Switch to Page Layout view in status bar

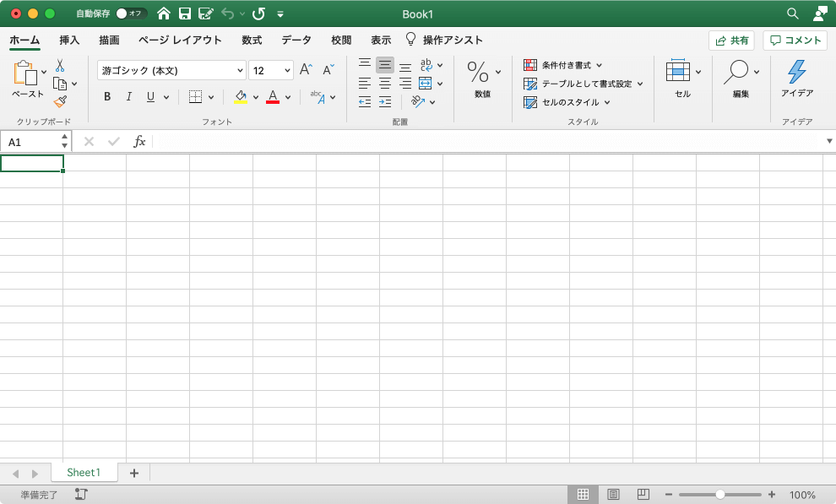(613, 495)
